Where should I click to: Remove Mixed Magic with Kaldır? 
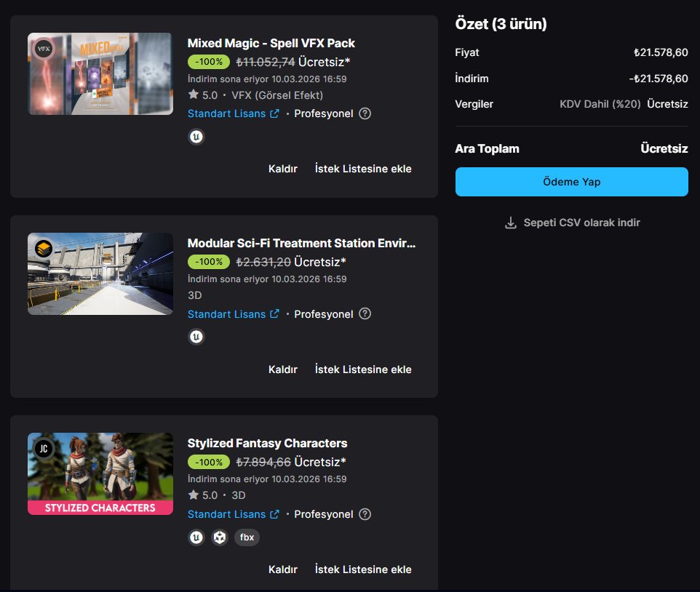pyautogui.click(x=282, y=169)
